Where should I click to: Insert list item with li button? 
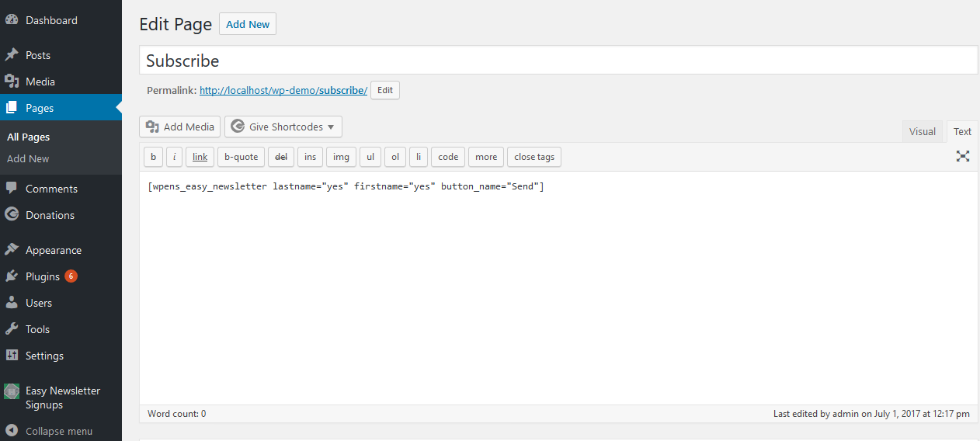point(419,157)
